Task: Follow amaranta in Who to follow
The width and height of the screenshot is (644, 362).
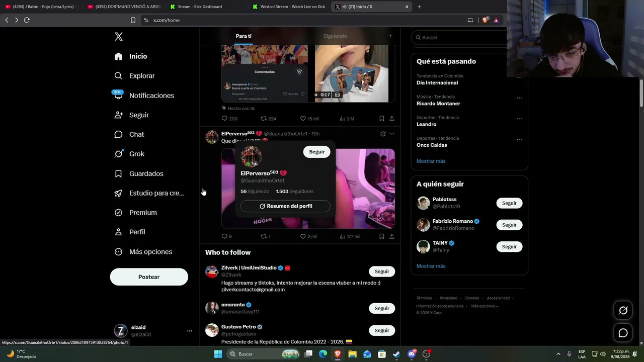Action: pyautogui.click(x=382, y=308)
